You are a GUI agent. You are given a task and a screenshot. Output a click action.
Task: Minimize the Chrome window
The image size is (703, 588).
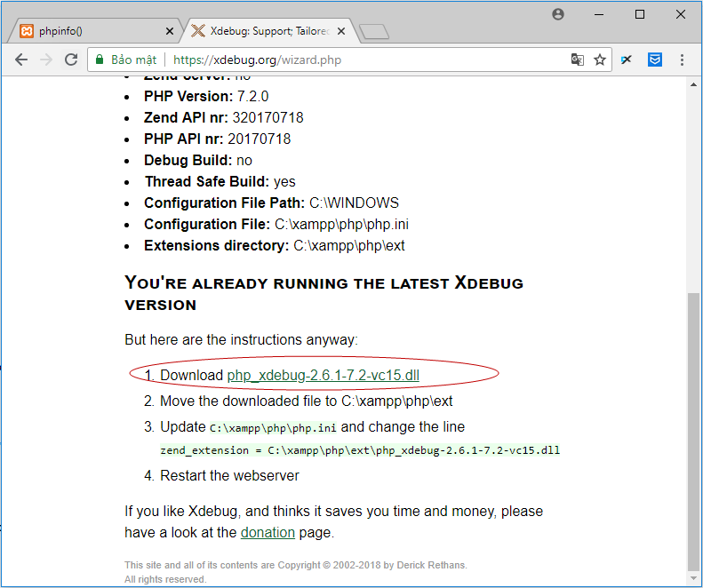click(598, 14)
